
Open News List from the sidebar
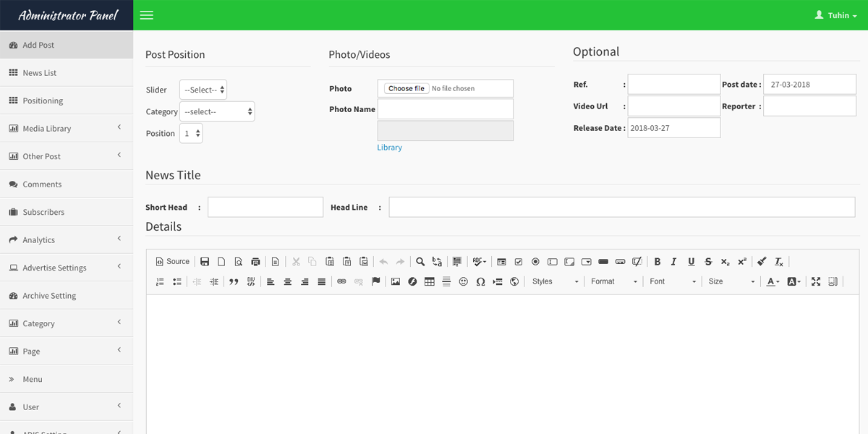pyautogui.click(x=39, y=73)
